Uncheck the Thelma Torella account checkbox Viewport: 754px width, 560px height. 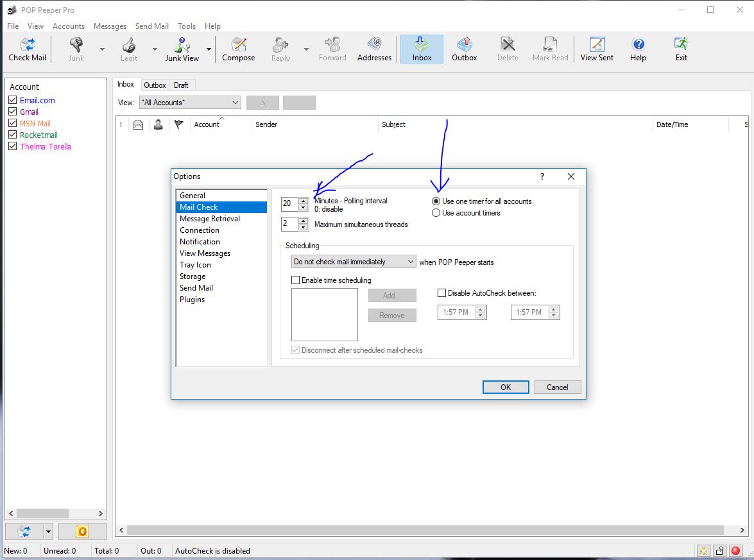point(13,146)
